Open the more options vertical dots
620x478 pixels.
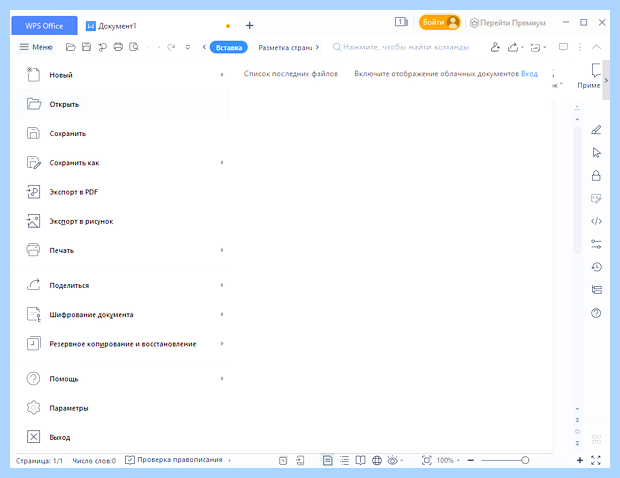pyautogui.click(x=580, y=47)
